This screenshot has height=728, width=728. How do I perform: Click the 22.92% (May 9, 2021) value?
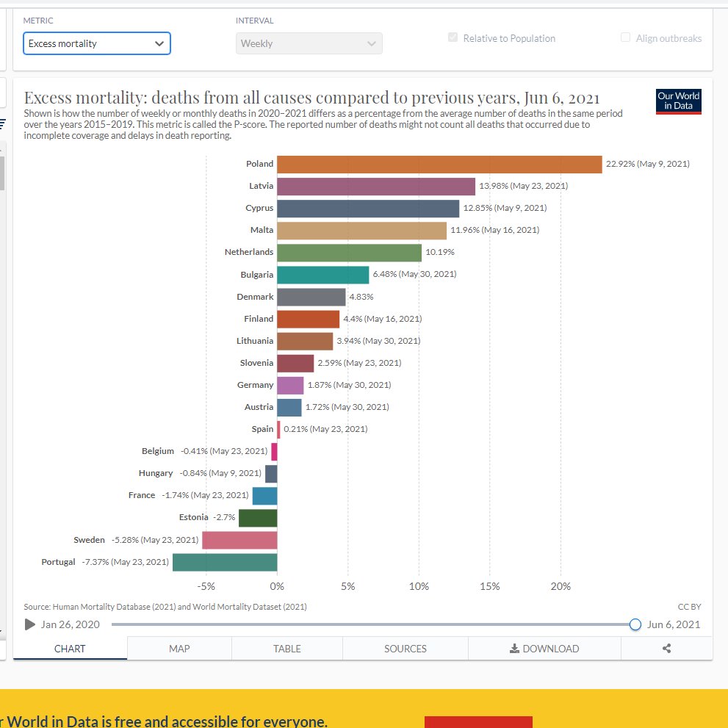(648, 164)
